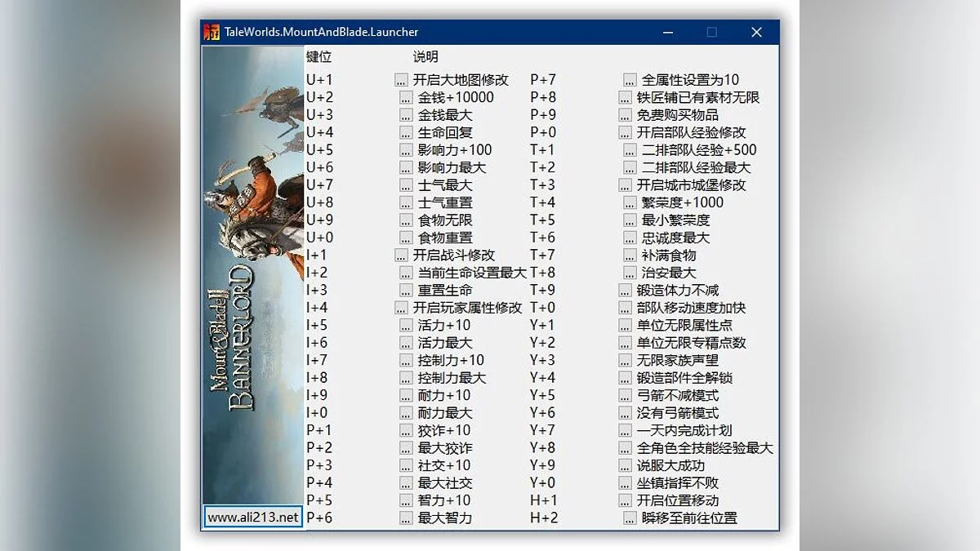The width and height of the screenshot is (980, 551).
Task: Click the "..." beside 影响力最大
Action: click(x=404, y=167)
